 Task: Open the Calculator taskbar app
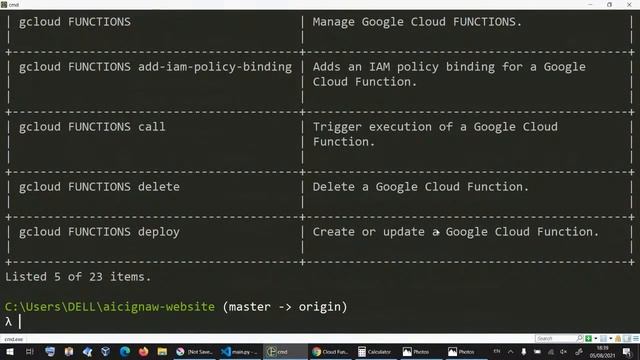click(x=375, y=351)
